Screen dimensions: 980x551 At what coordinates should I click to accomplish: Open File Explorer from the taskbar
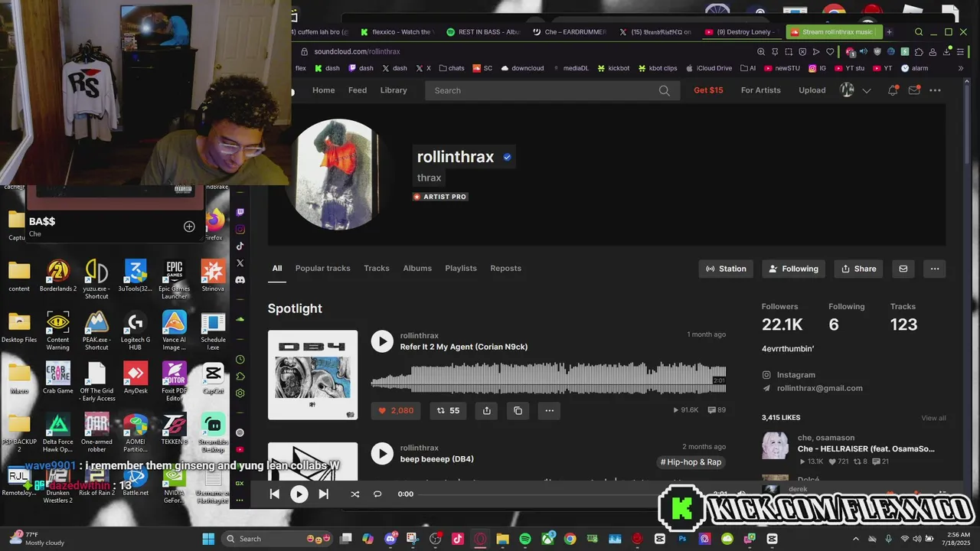tap(503, 539)
